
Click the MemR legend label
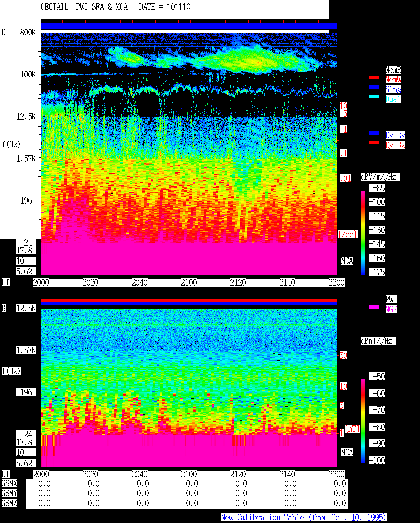(393, 70)
